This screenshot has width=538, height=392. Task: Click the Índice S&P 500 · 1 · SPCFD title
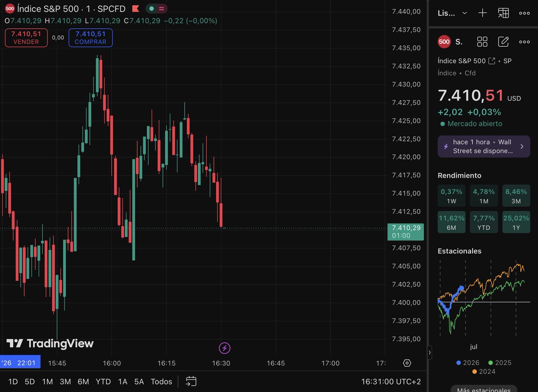pos(71,9)
